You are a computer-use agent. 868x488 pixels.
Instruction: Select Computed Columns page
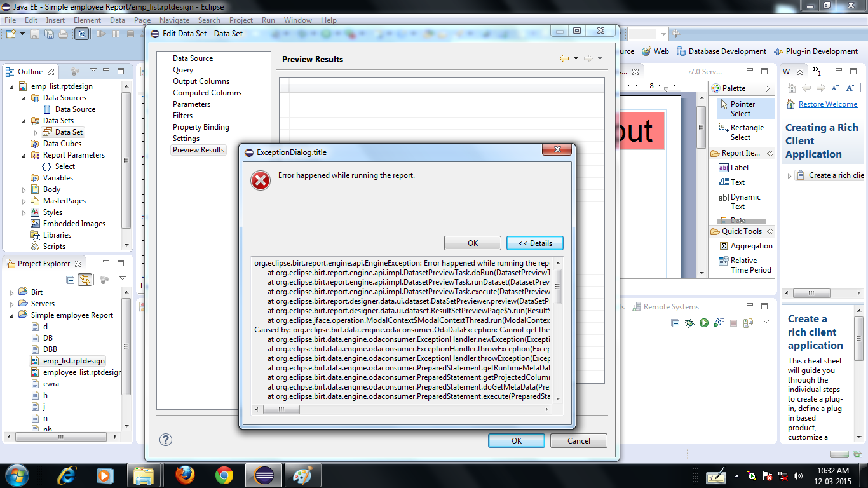click(207, 93)
